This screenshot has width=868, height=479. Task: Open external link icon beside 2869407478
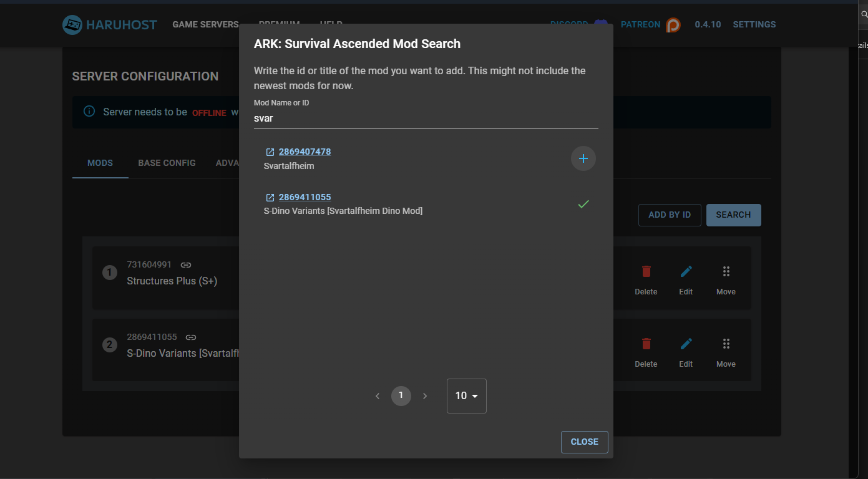270,152
